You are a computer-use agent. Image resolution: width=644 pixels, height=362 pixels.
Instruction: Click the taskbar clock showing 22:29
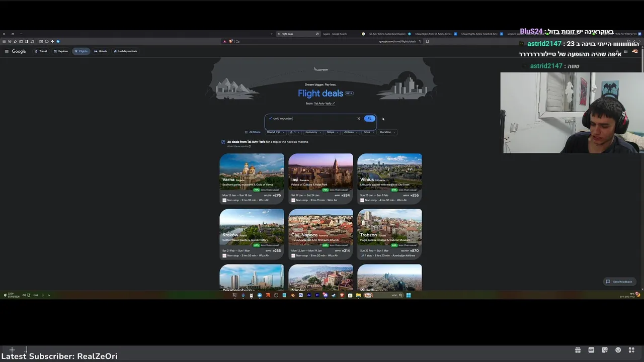11,295
